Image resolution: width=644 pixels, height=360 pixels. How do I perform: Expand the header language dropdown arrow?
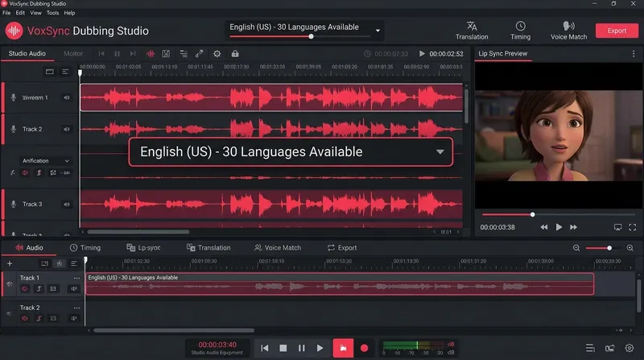click(x=378, y=31)
